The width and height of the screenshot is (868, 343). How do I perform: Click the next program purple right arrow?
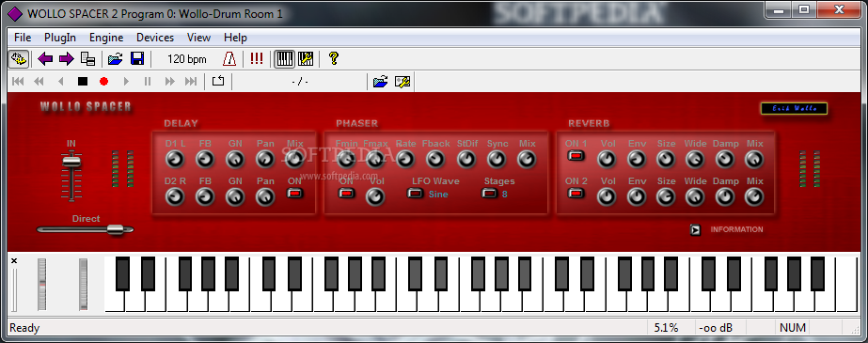click(67, 58)
